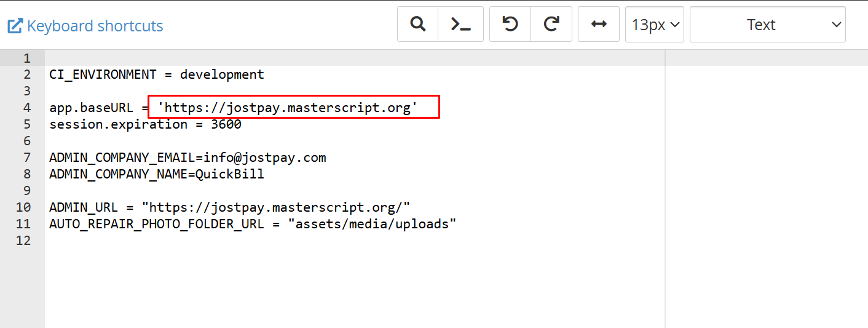
Task: Undo the last edit
Action: [x=510, y=25]
